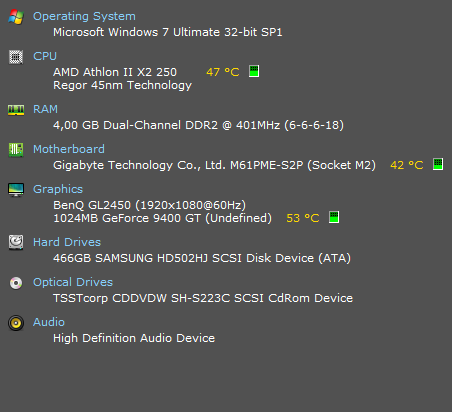The image size is (452, 412).
Task: Click the green RAM stick icon
Action: 16,110
